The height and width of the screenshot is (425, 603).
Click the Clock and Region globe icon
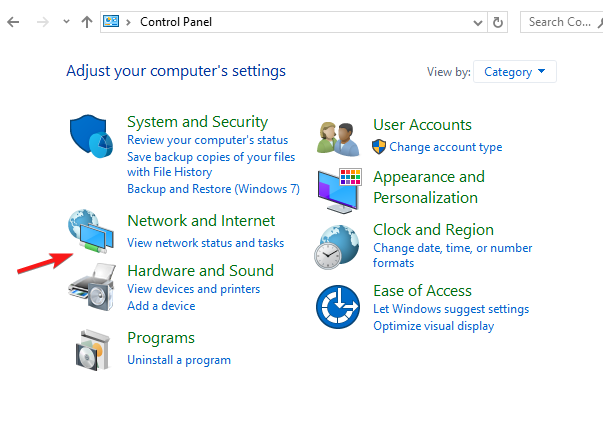coord(337,247)
